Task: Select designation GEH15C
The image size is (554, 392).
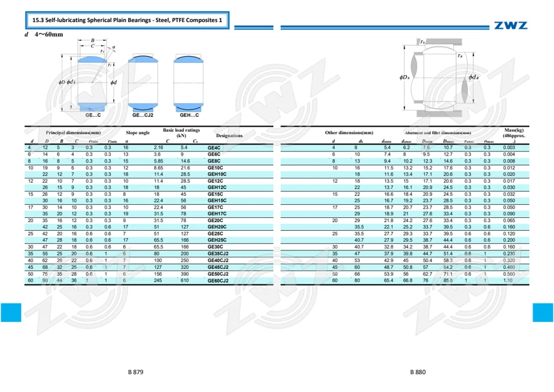Action: [x=217, y=201]
